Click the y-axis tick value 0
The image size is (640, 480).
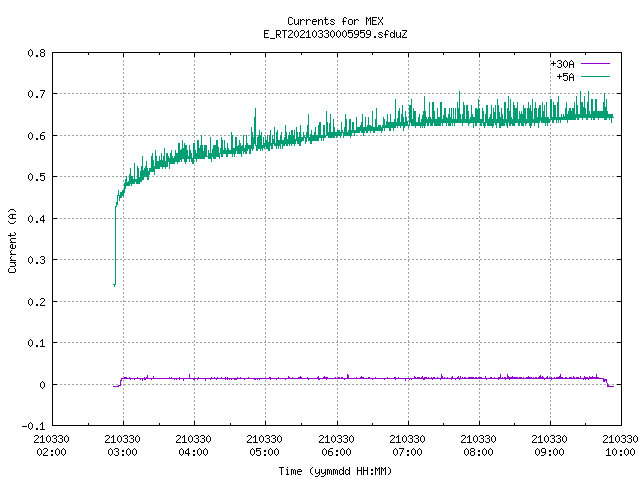[42, 384]
